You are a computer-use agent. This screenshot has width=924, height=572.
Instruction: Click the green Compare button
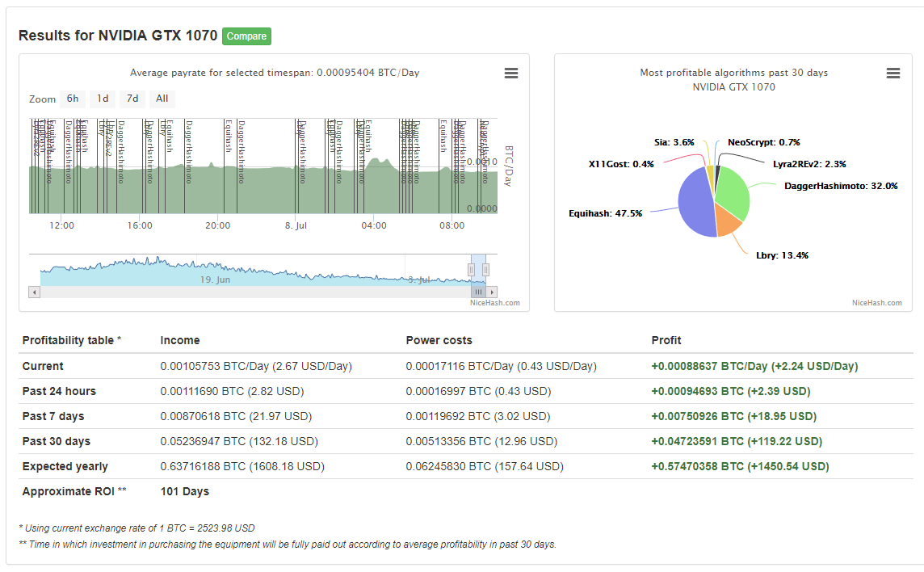click(246, 36)
